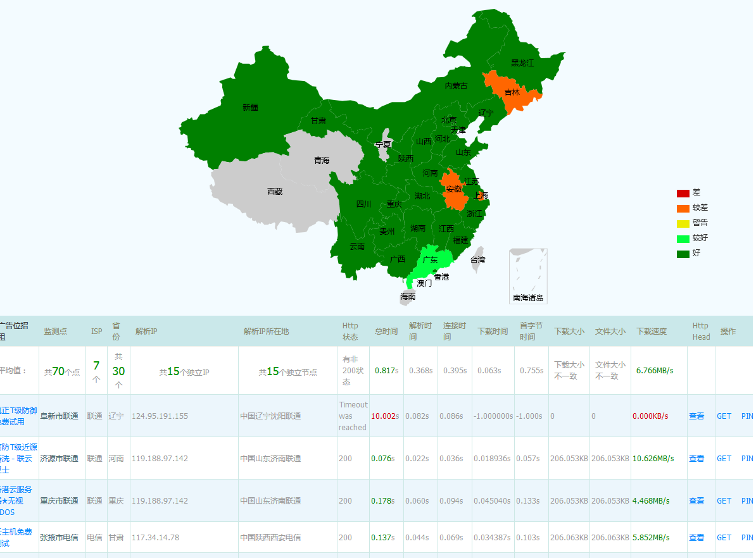Click the gray 西藏 region on map

(x=275, y=192)
